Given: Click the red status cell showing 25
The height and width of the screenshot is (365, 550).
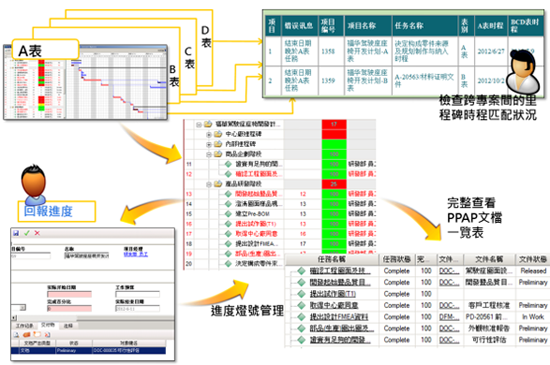Looking at the screenshot, I should (334, 184).
